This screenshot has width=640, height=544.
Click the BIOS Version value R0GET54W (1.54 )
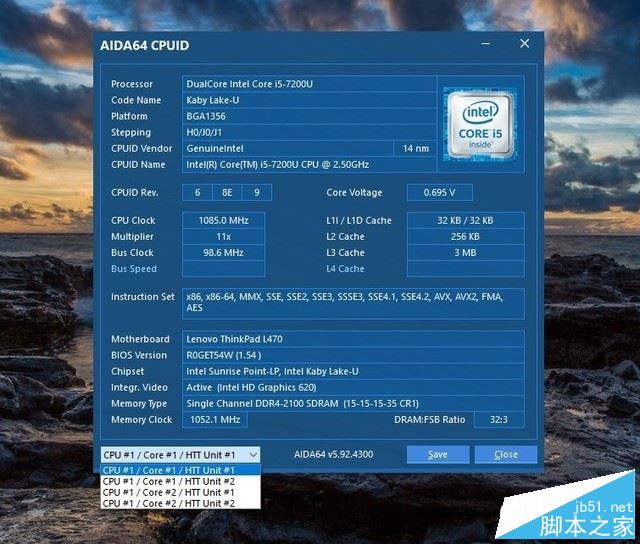353,355
